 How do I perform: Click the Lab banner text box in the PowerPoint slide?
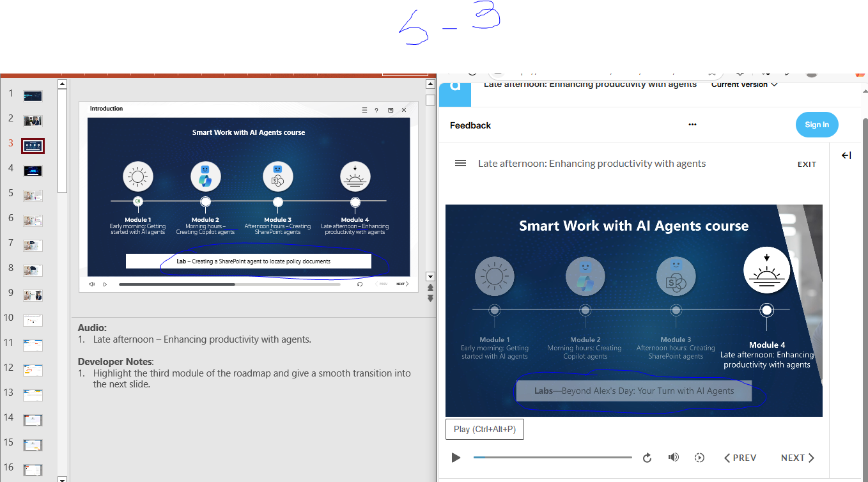(249, 261)
